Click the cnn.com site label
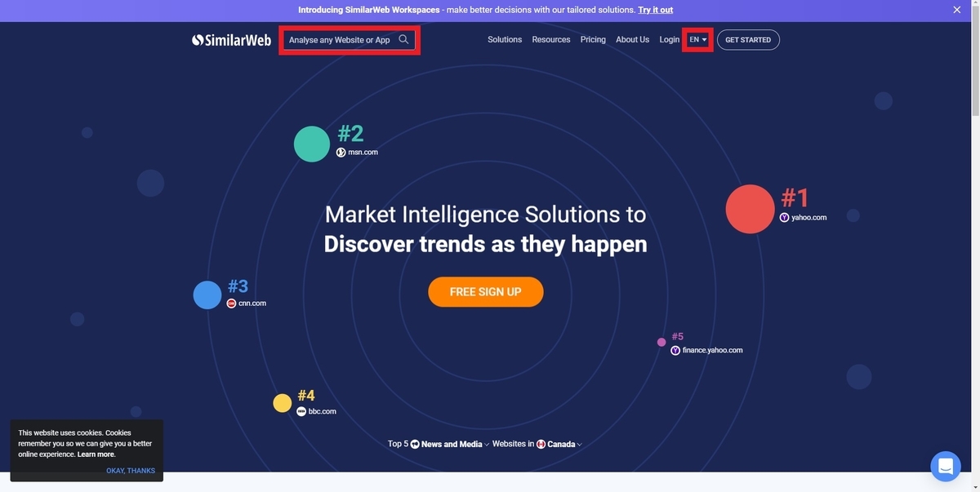Image resolution: width=980 pixels, height=492 pixels. [x=252, y=304]
